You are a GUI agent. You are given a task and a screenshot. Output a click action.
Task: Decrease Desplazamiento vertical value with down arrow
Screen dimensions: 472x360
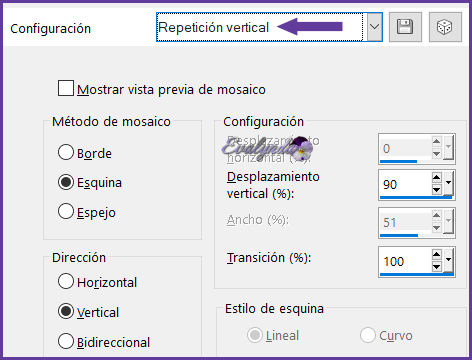click(437, 190)
